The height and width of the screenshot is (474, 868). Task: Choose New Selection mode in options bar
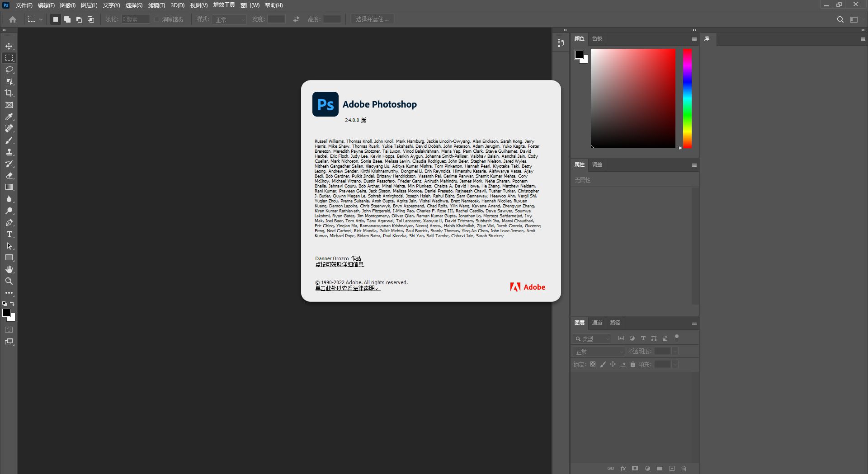pos(56,19)
